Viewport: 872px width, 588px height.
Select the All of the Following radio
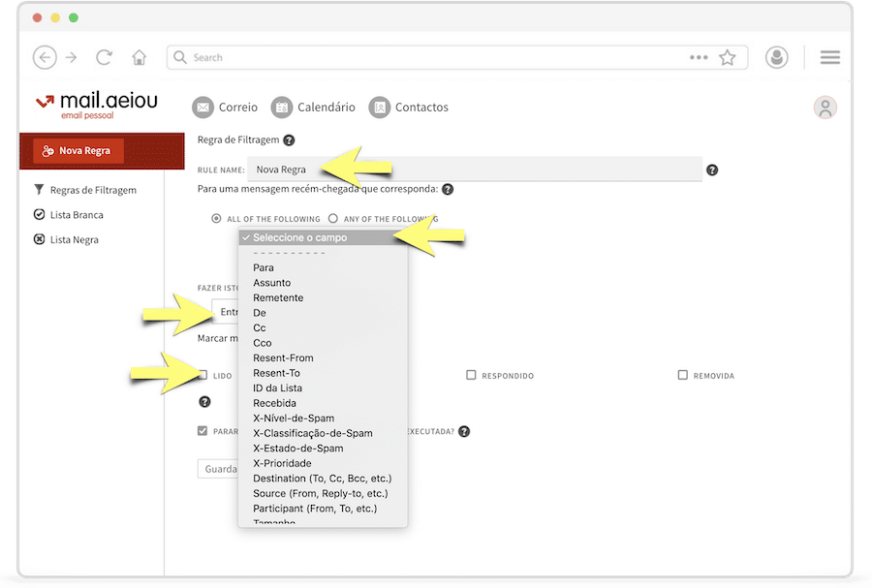(x=216, y=219)
